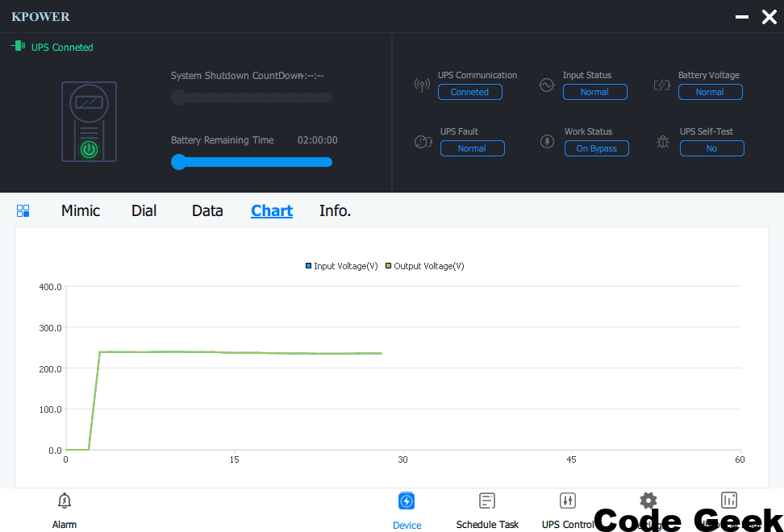Open the grid overview icon beside Mimic

pos(23,211)
